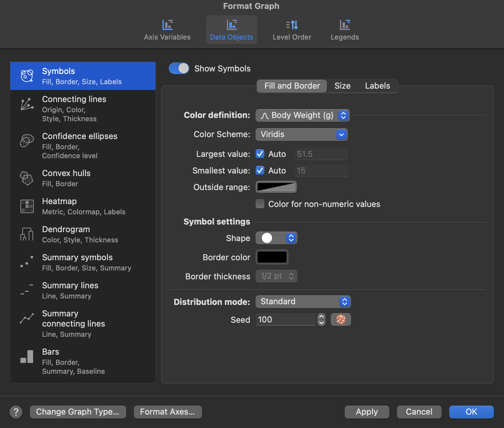
Task: Select Summary symbols text row
Action: tap(83, 262)
